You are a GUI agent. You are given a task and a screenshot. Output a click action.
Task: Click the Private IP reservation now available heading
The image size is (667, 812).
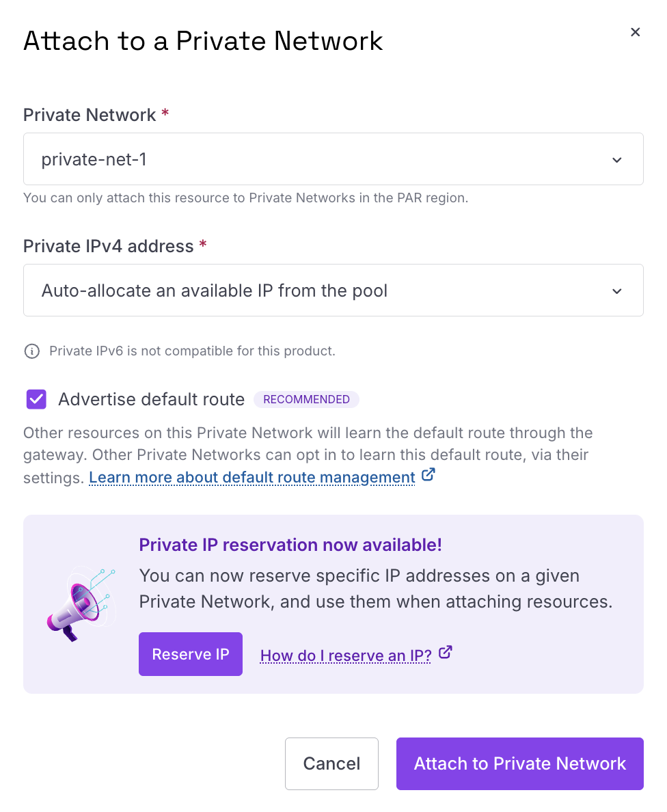point(290,545)
